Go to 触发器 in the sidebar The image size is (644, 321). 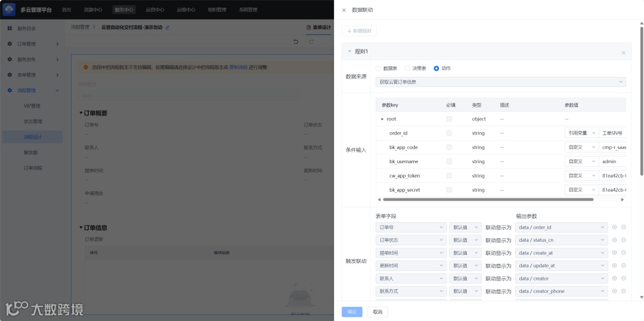tap(32, 152)
